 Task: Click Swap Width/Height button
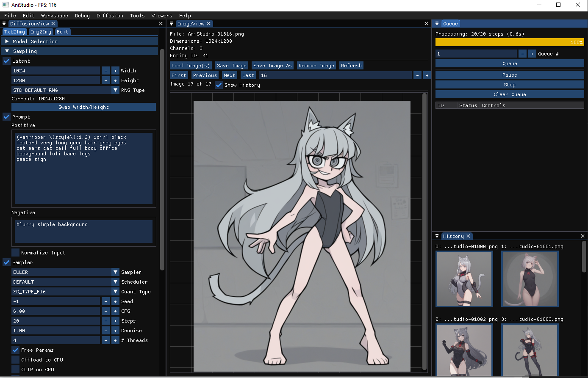coord(83,107)
